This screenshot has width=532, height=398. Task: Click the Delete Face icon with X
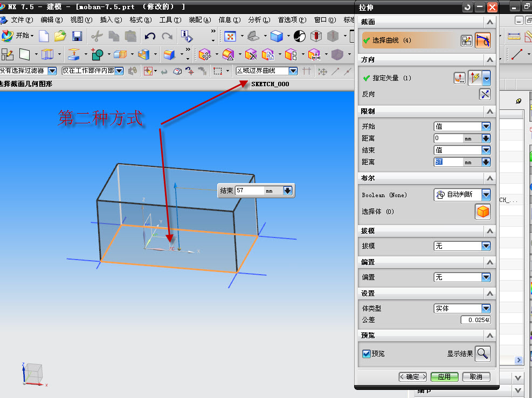pos(251,54)
